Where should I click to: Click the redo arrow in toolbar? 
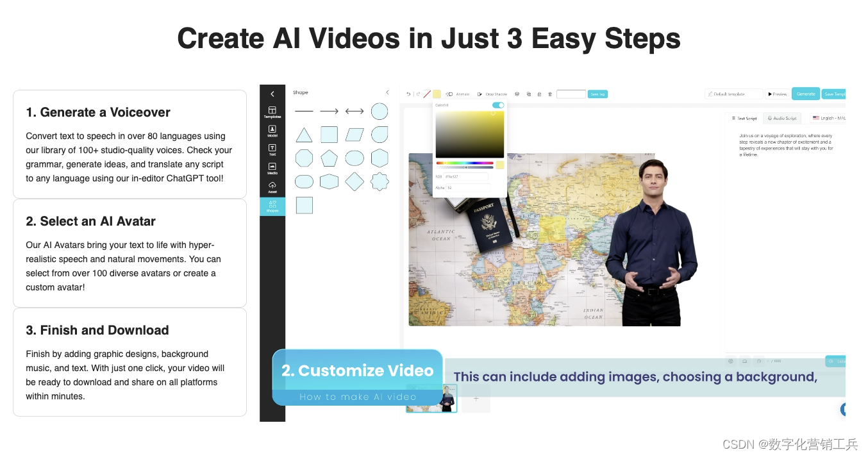(x=418, y=94)
